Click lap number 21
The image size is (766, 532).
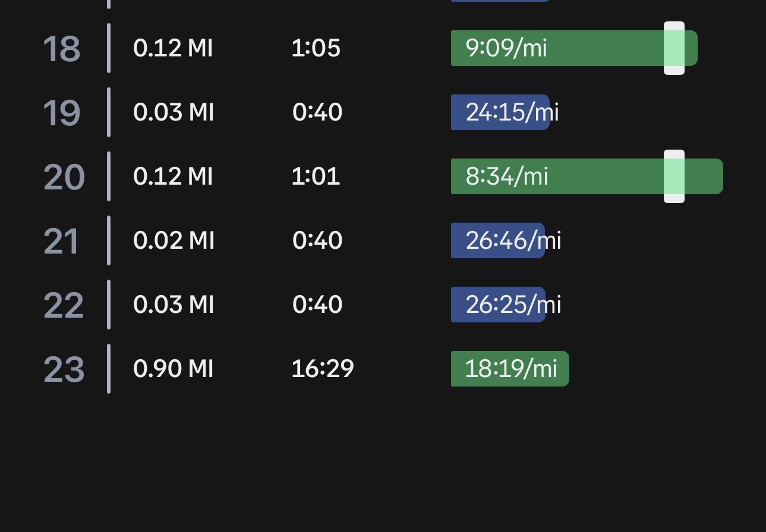point(62,241)
